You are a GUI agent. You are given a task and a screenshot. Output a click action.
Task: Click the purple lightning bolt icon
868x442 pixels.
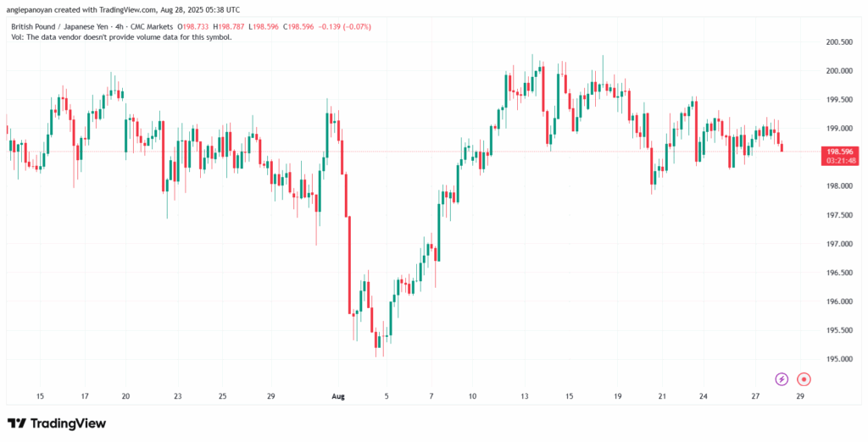(781, 379)
